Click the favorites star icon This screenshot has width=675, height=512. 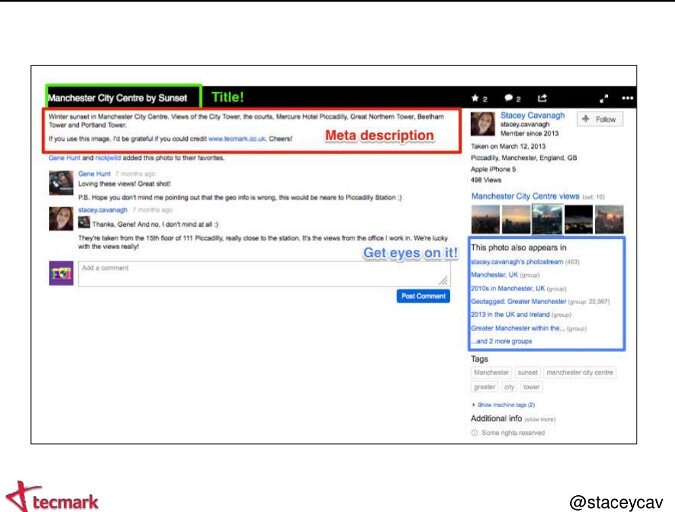click(x=475, y=98)
